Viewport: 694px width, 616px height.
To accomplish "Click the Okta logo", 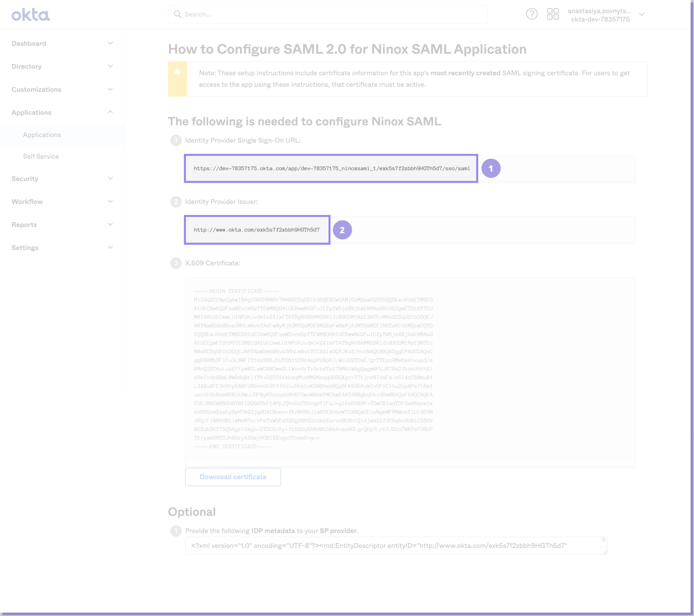I will click(31, 15).
